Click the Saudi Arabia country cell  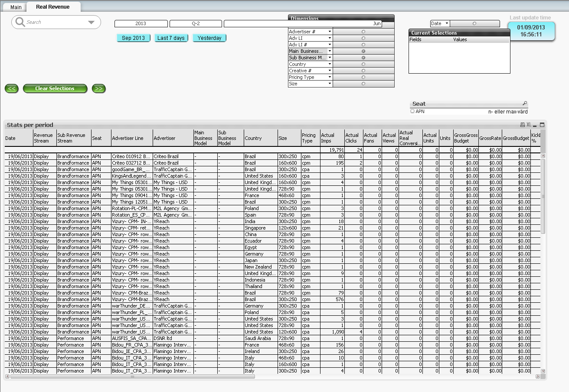261,338
